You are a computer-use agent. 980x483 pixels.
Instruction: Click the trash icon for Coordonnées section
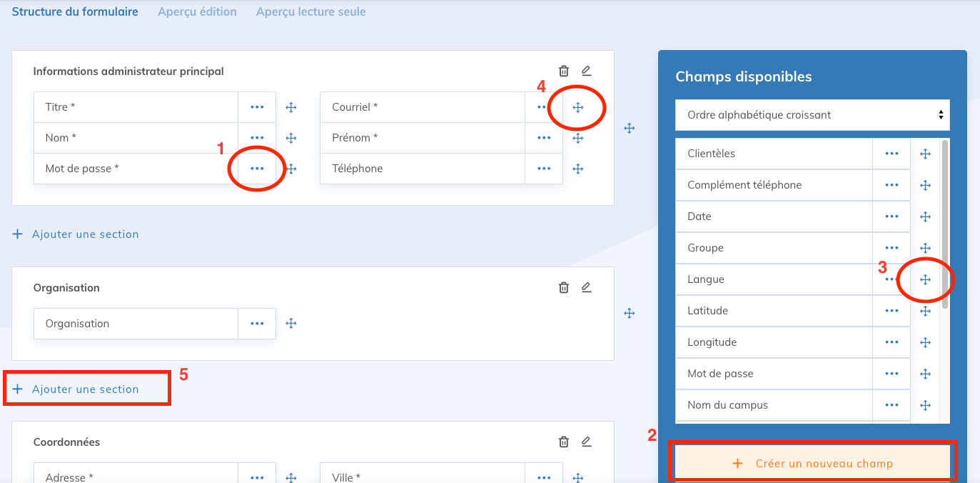pos(564,442)
